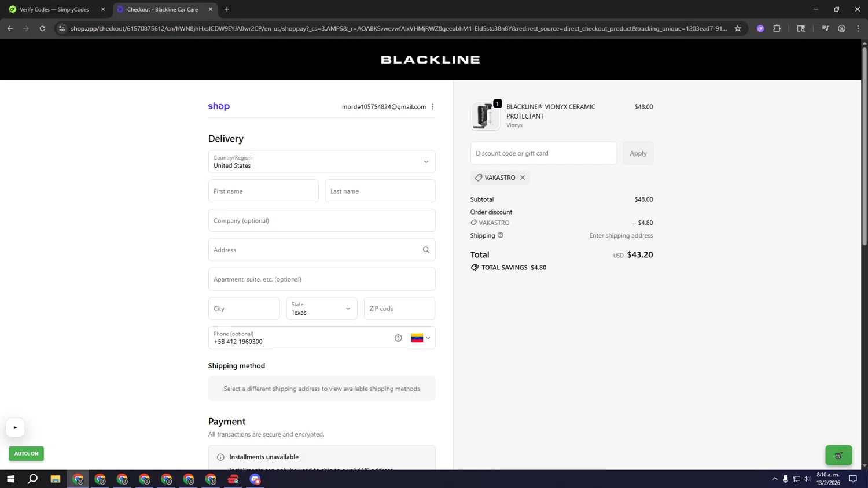This screenshot has height=488, width=868.
Task: Open the Shop logo link
Action: 219,106
